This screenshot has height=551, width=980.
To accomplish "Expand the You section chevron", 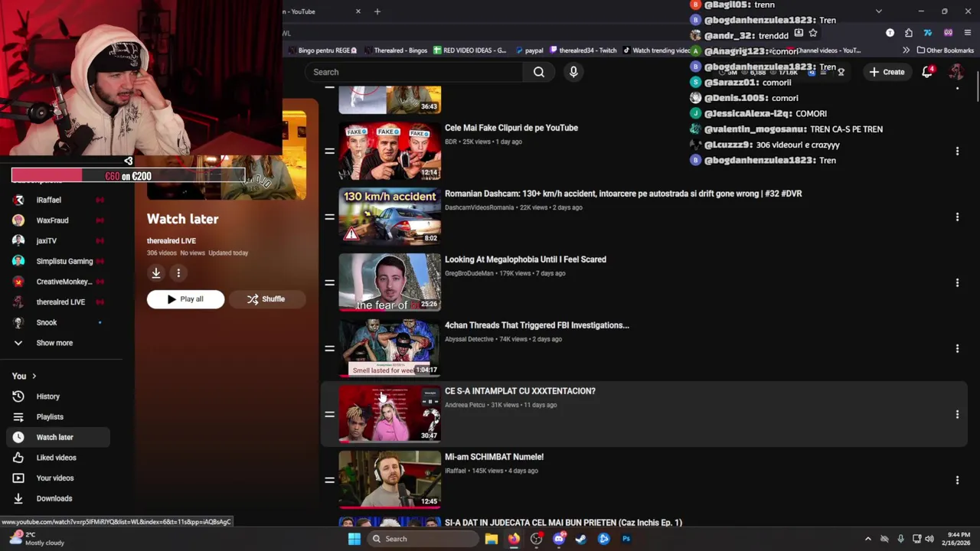I will click(34, 376).
